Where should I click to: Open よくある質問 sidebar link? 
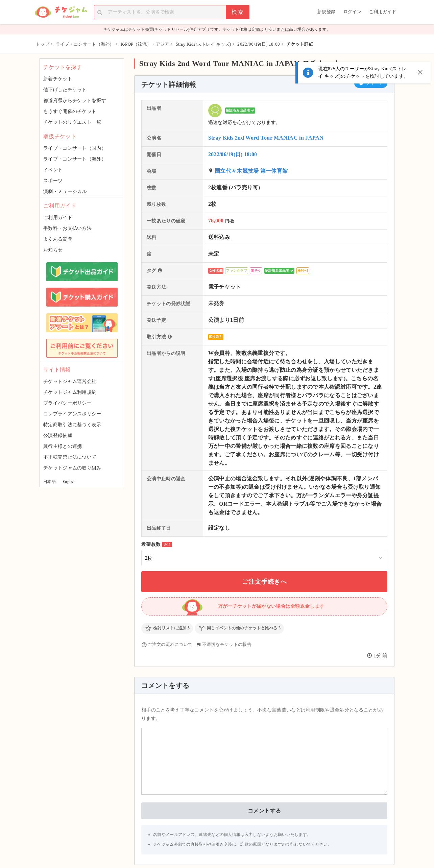58,239
